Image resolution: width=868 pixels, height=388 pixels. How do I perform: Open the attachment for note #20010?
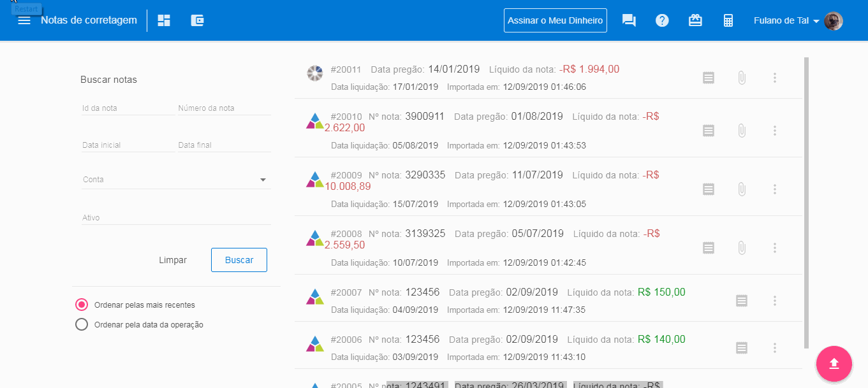741,131
